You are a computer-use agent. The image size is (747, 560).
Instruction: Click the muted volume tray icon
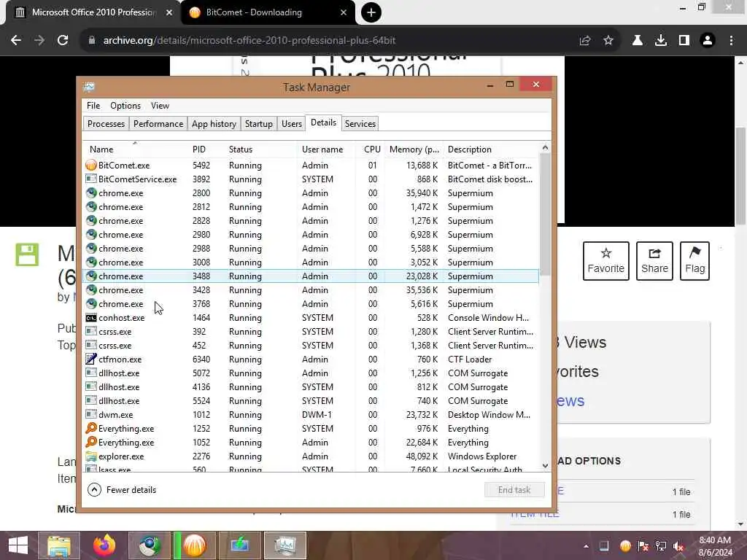point(678,545)
